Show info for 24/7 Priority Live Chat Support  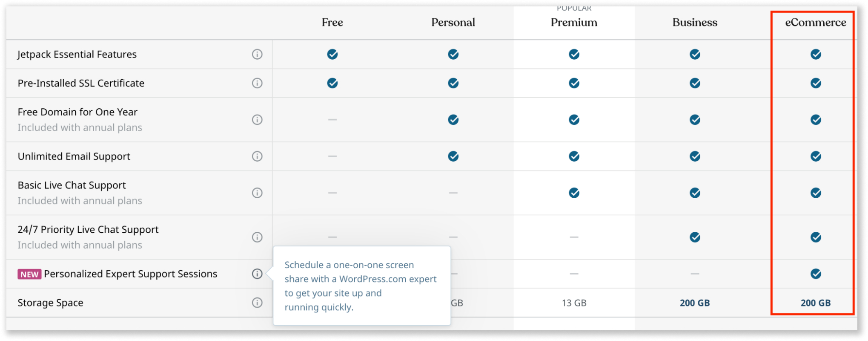click(257, 237)
